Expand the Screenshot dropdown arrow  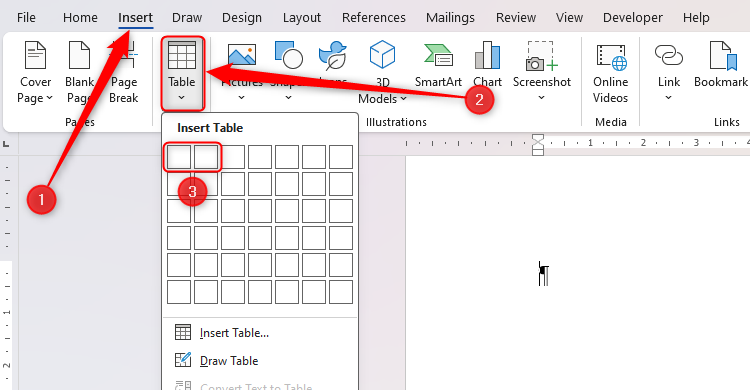[x=541, y=98]
